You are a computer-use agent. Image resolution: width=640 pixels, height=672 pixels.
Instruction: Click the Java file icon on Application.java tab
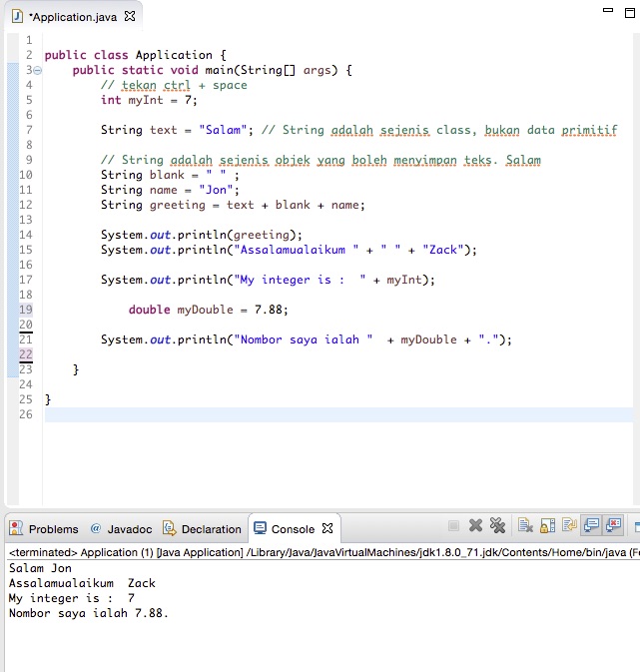pyautogui.click(x=16, y=16)
